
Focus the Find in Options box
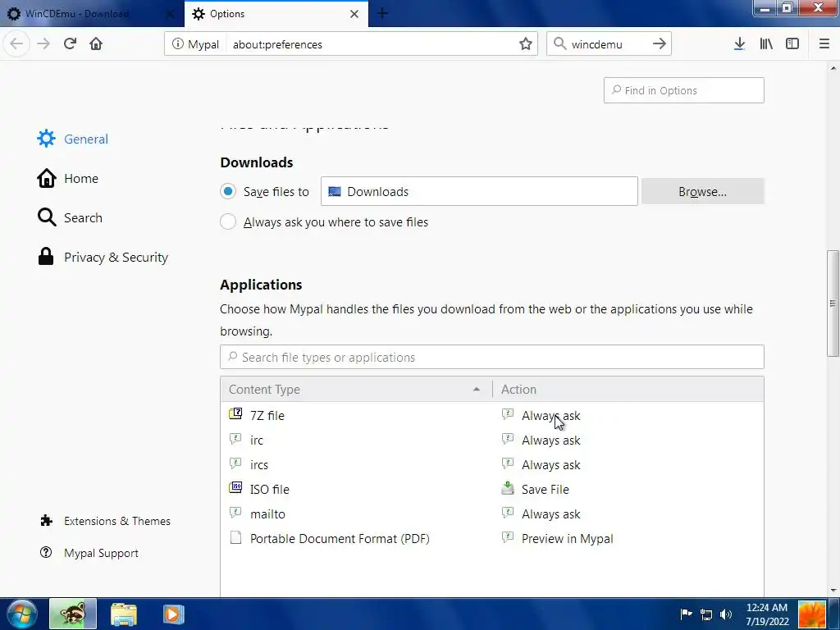pos(683,90)
